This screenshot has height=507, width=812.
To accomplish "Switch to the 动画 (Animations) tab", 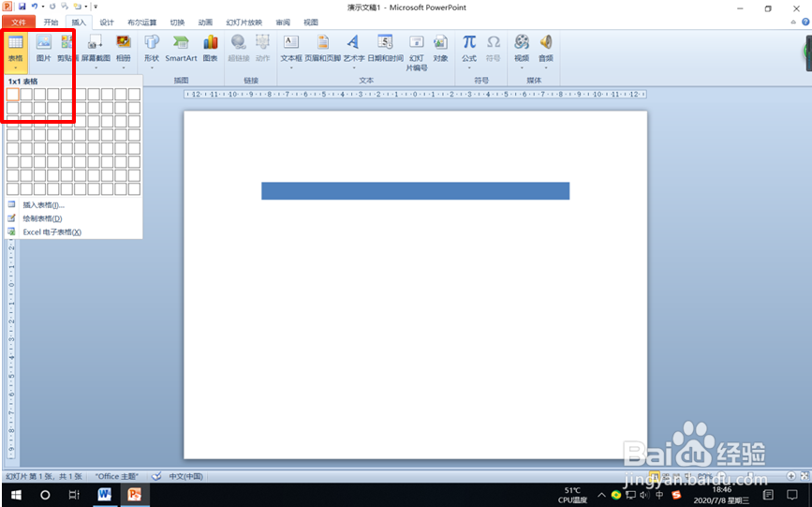I will pyautogui.click(x=205, y=22).
